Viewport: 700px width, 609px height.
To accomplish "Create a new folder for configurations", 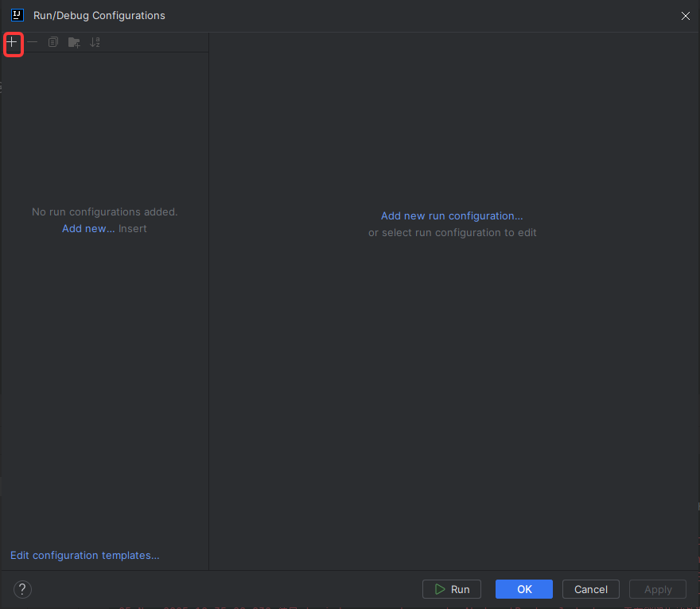I will click(73, 41).
